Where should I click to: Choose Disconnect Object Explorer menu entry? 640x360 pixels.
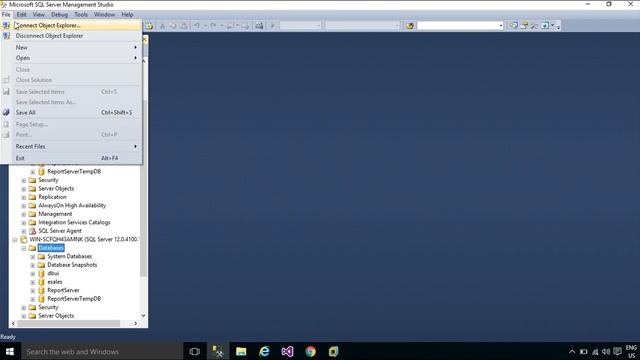(71, 36)
